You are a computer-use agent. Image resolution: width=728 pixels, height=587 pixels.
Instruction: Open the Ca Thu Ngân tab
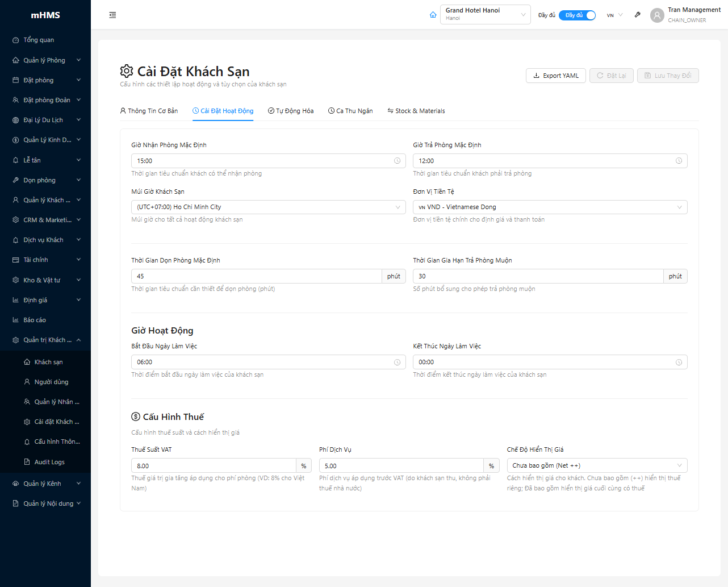[x=350, y=111]
